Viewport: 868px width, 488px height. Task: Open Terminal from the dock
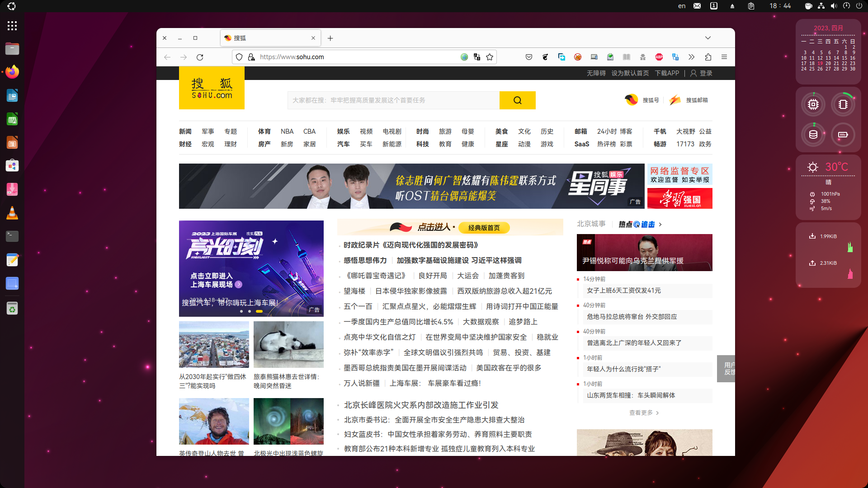tap(12, 236)
